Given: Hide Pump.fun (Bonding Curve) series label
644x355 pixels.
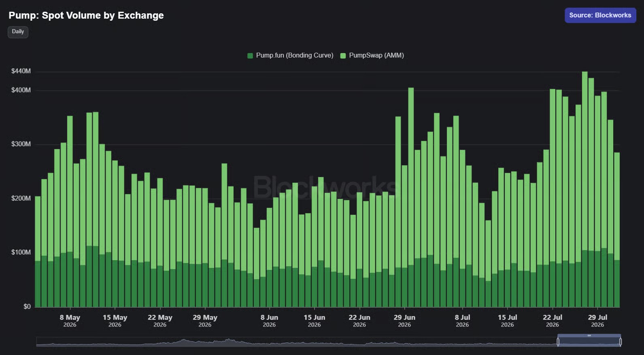Looking at the screenshot, I should pyautogui.click(x=295, y=56).
